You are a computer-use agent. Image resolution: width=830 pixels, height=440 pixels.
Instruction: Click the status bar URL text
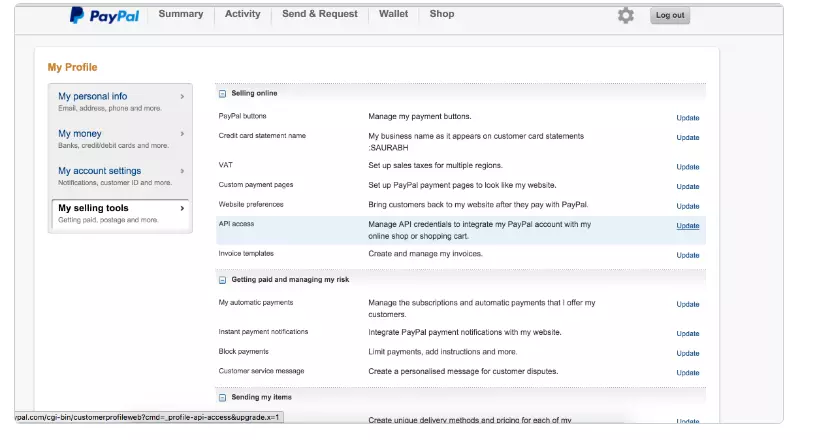click(x=147, y=417)
